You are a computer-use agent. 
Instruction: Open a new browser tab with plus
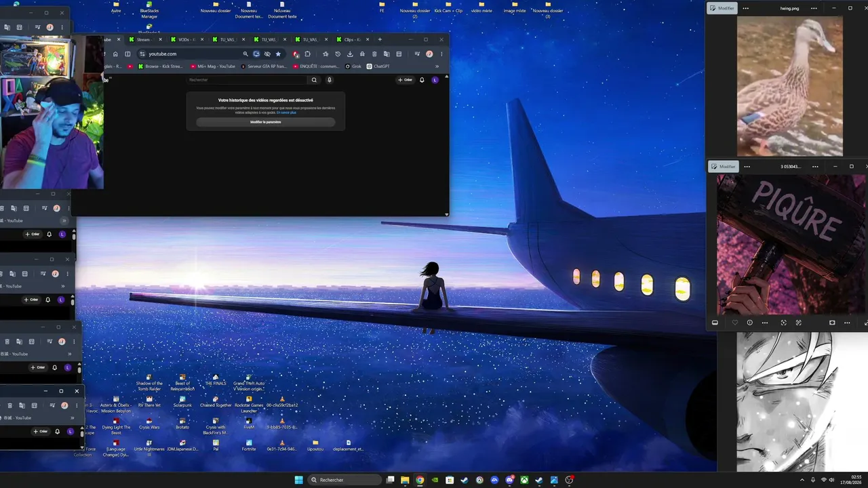(x=380, y=39)
